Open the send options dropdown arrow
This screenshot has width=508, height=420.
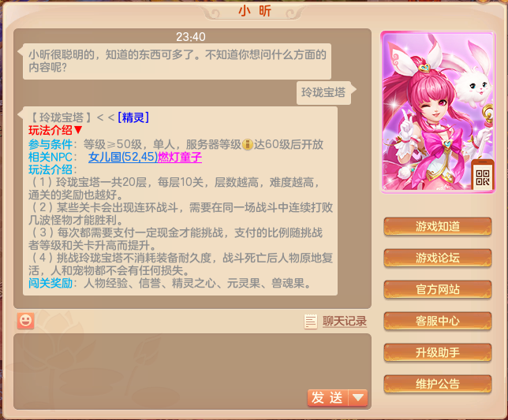pos(358,397)
